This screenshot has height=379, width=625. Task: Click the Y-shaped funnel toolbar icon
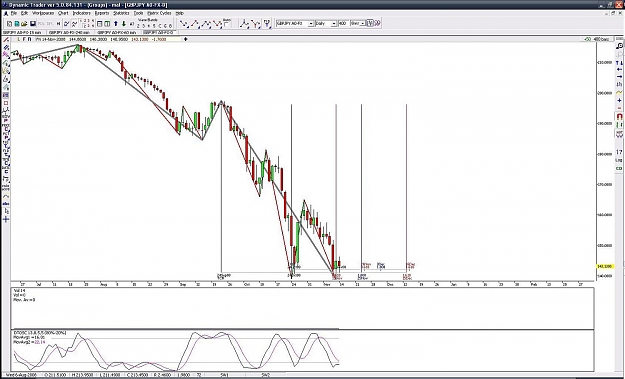point(256,24)
